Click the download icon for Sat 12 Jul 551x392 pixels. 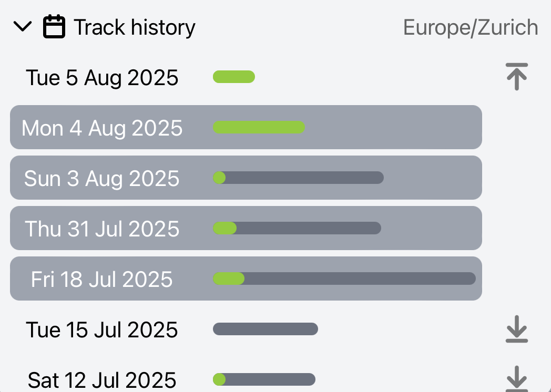516,378
